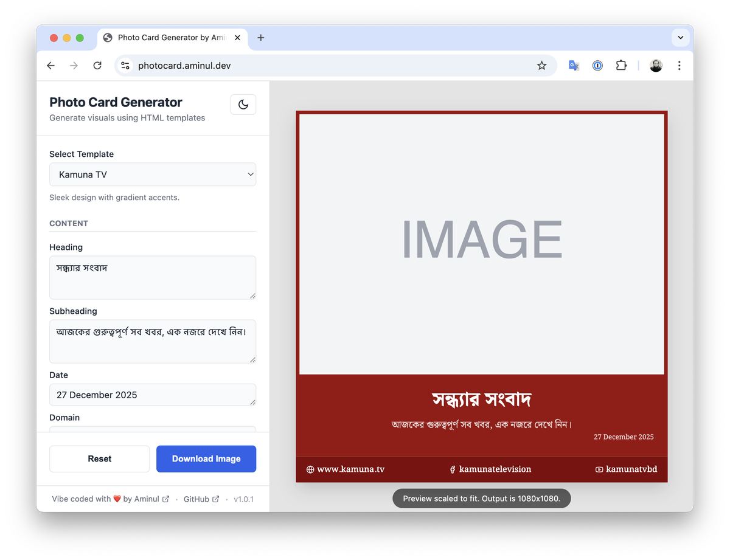This screenshot has height=560, width=730.
Task: Edit the Heading text field
Action: pos(153,277)
